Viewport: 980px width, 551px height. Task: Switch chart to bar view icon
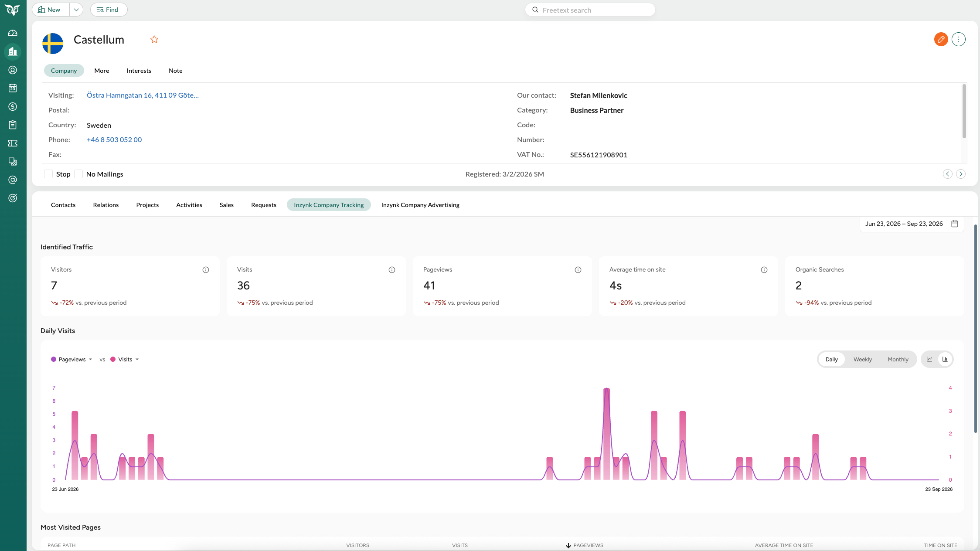[945, 359]
